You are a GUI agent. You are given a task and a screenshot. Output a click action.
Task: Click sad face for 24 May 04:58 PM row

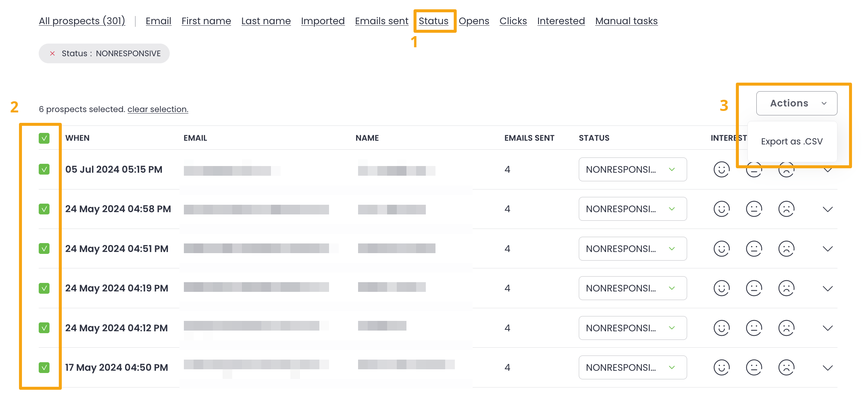[x=786, y=209]
